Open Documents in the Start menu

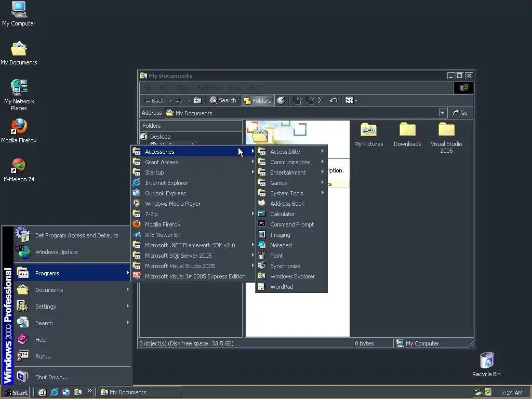[x=72, y=290]
